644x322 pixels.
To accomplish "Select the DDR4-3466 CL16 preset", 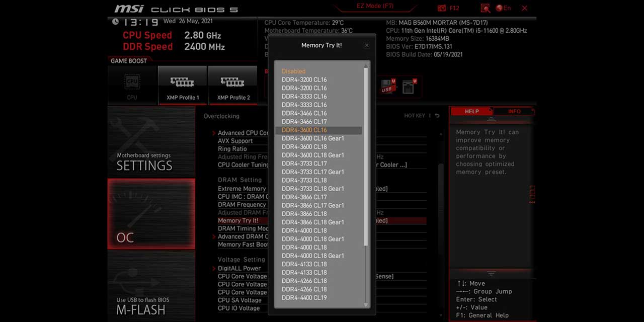I will pyautogui.click(x=304, y=113).
